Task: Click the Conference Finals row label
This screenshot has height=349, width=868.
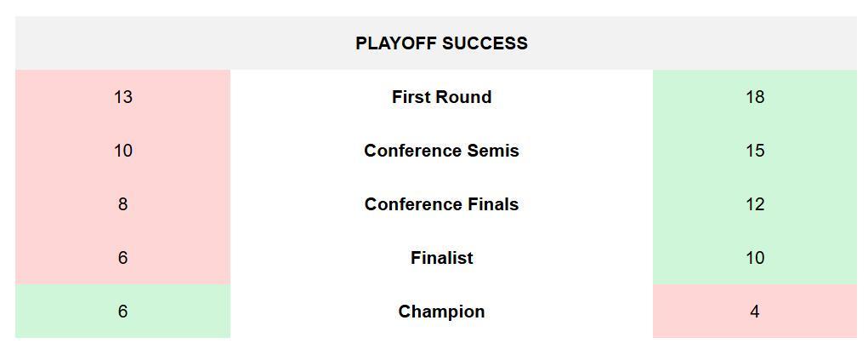Action: point(441,204)
